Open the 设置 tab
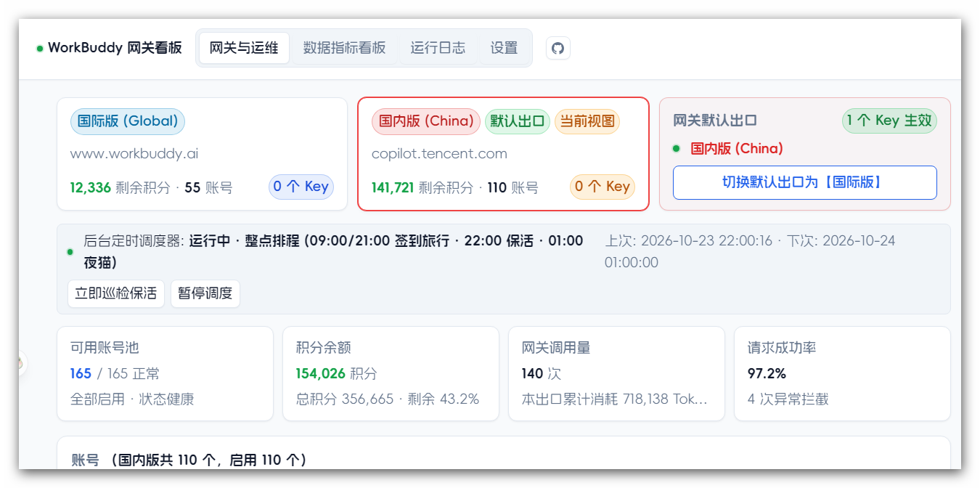Viewport: 980px width, 488px height. click(504, 48)
